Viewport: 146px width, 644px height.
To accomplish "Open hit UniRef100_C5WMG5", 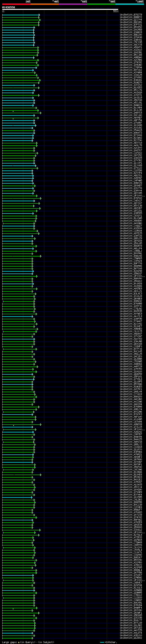I will [131, 259].
